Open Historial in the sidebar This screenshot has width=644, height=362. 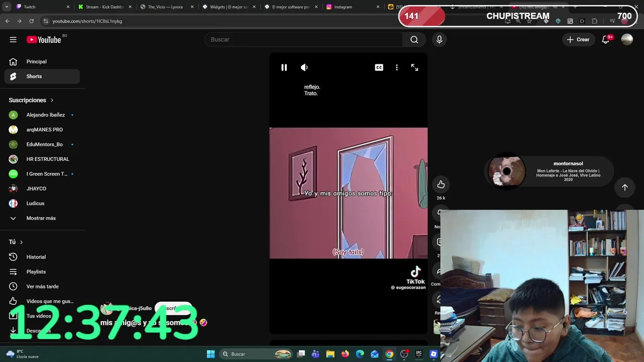pyautogui.click(x=42, y=257)
